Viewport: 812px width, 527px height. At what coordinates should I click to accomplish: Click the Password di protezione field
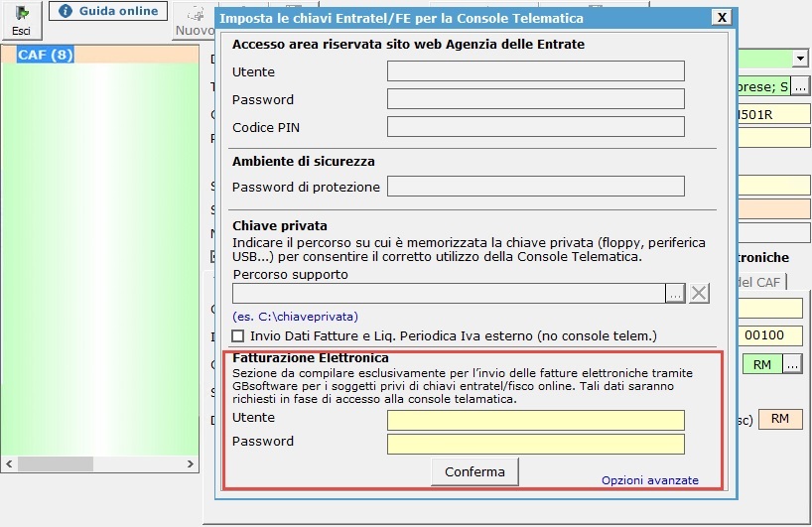pos(535,187)
